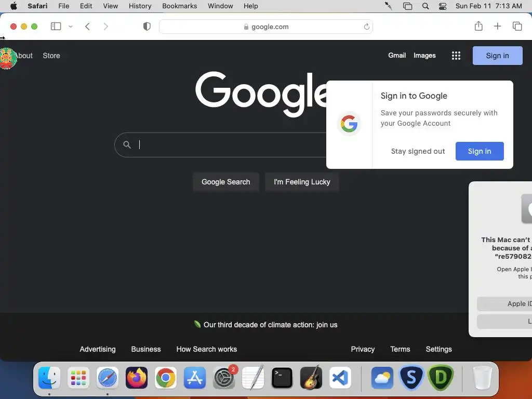Click I'm Feeling Lucky button

[x=302, y=182]
